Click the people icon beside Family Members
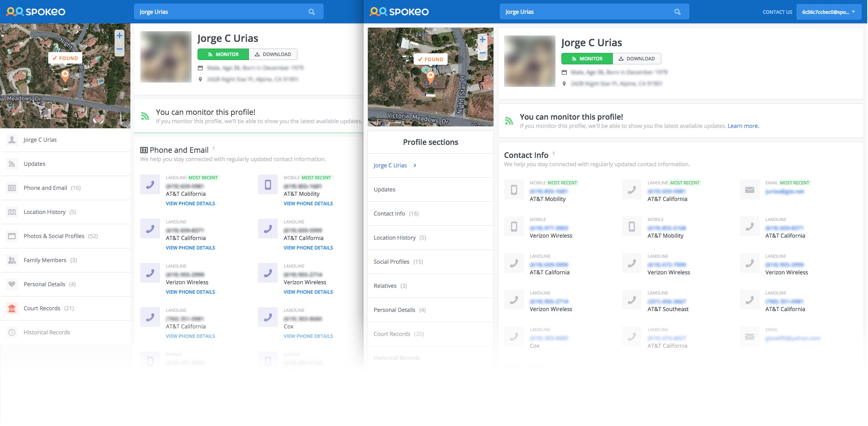Viewport: 868px width, 426px height. 12,260
